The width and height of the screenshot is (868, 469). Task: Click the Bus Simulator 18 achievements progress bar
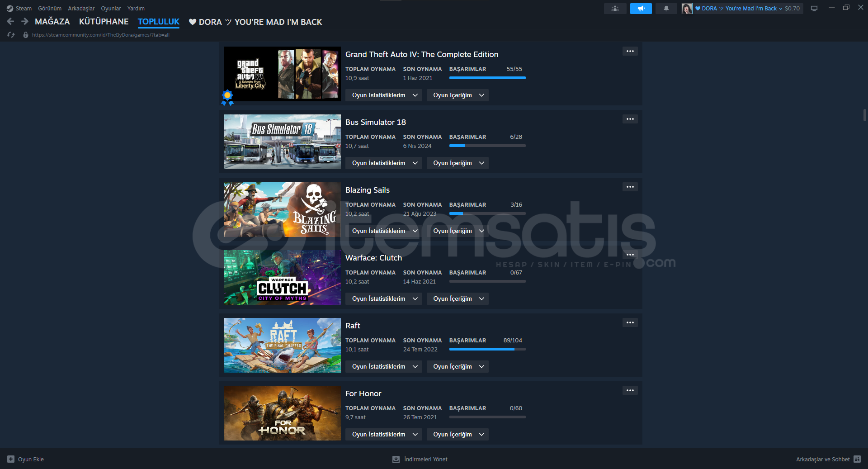click(x=487, y=146)
